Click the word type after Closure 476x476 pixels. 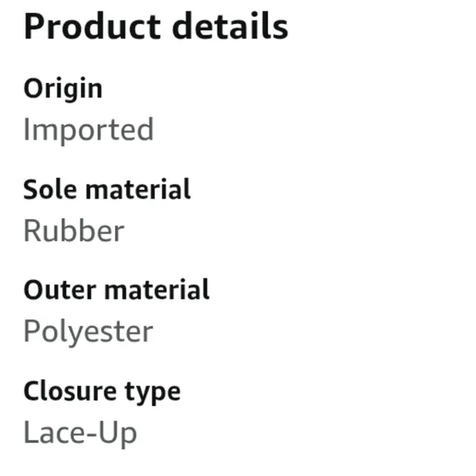coord(153,394)
